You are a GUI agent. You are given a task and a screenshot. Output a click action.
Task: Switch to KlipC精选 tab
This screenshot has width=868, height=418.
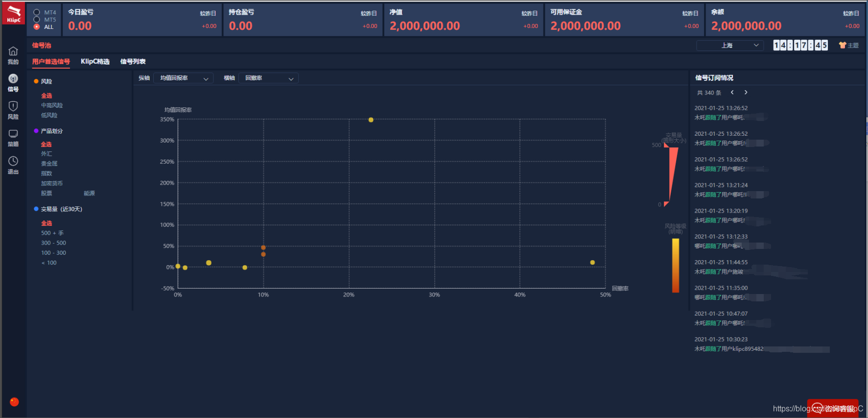[95, 61]
